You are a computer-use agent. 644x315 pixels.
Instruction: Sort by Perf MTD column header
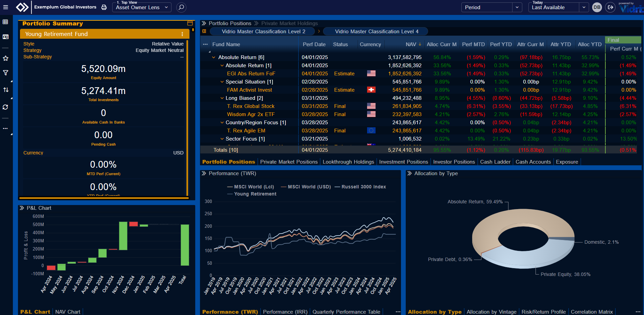coord(473,44)
